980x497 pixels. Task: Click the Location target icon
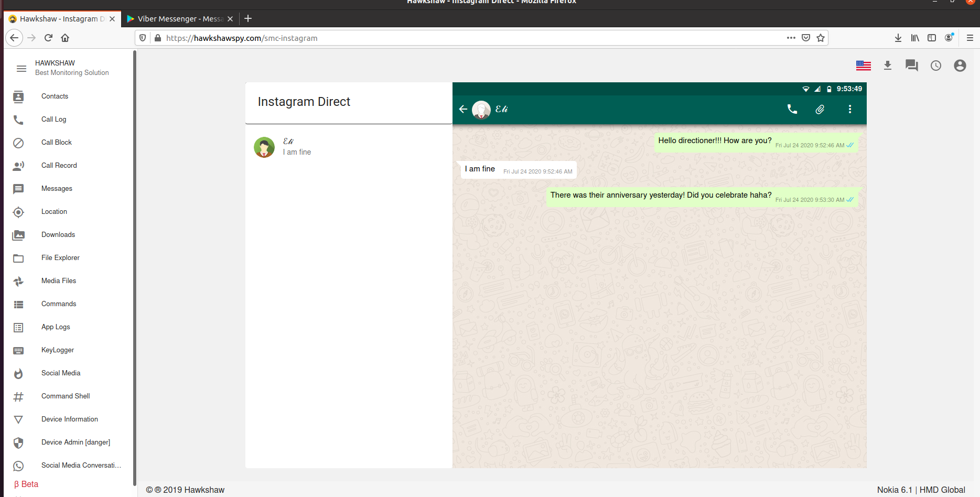click(x=18, y=212)
